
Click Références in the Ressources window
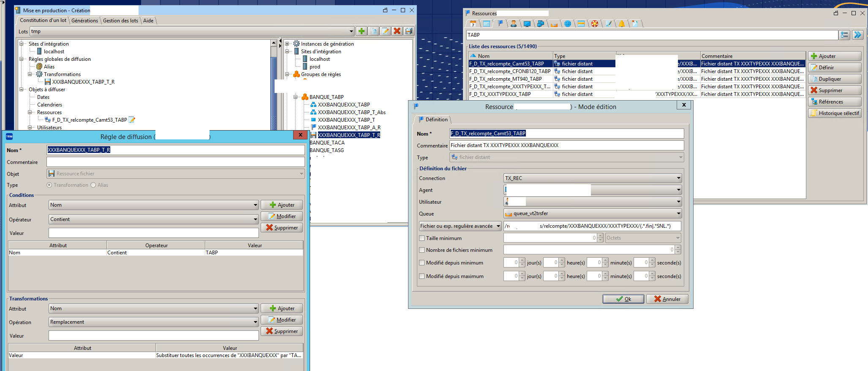[835, 102]
